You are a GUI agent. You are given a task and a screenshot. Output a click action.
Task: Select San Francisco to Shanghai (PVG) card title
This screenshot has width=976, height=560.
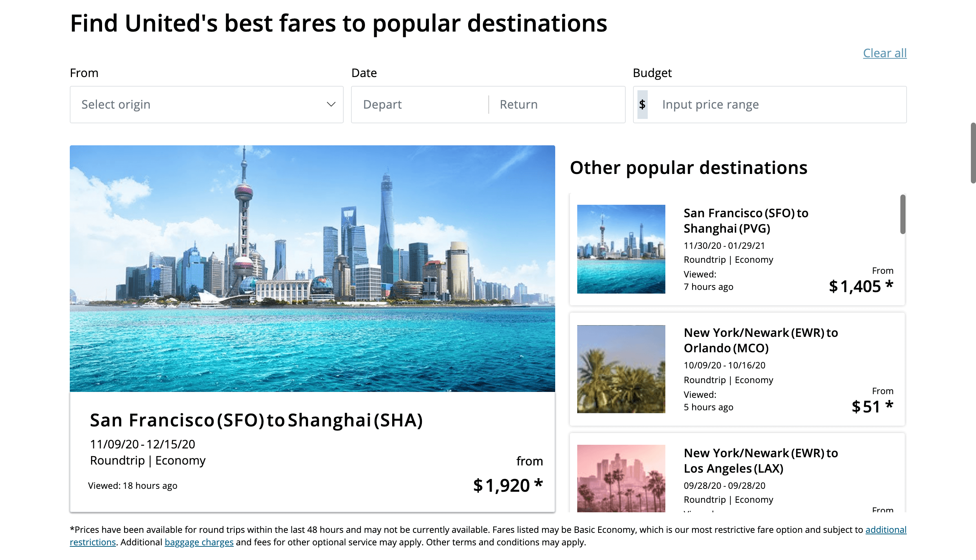click(745, 221)
